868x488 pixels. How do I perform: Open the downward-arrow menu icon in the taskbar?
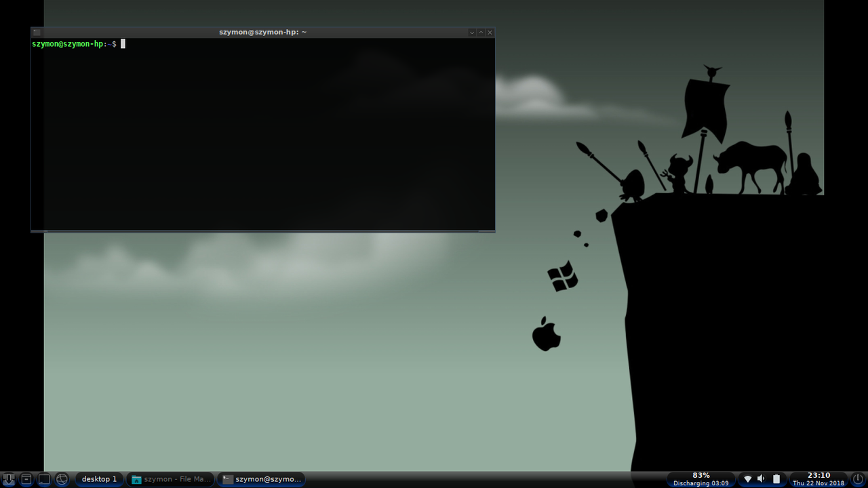9,479
